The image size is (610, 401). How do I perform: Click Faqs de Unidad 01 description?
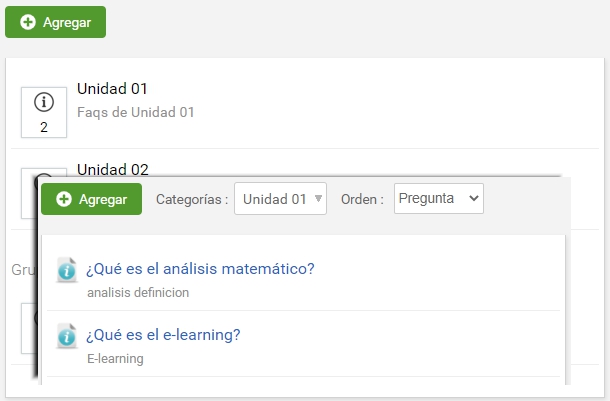point(136,112)
